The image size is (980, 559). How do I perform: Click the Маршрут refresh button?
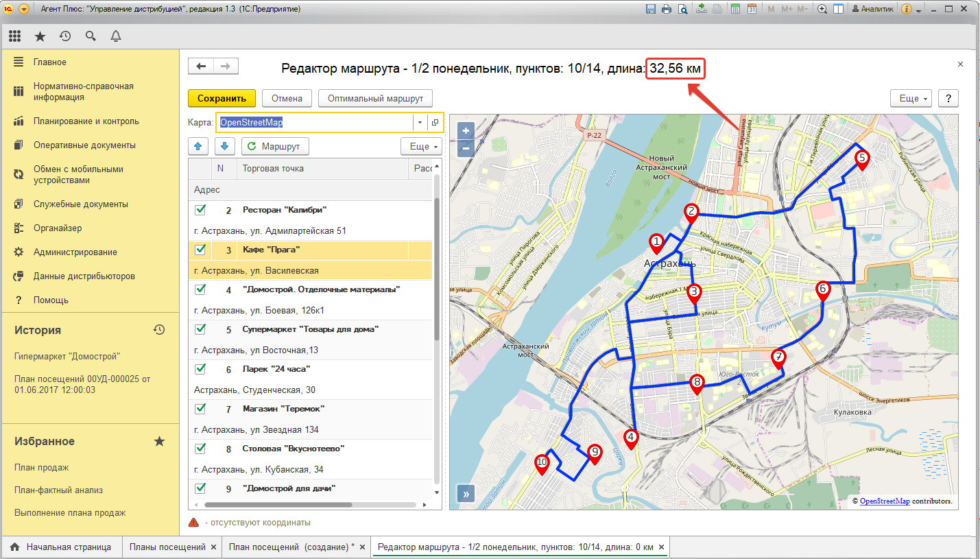click(x=275, y=146)
